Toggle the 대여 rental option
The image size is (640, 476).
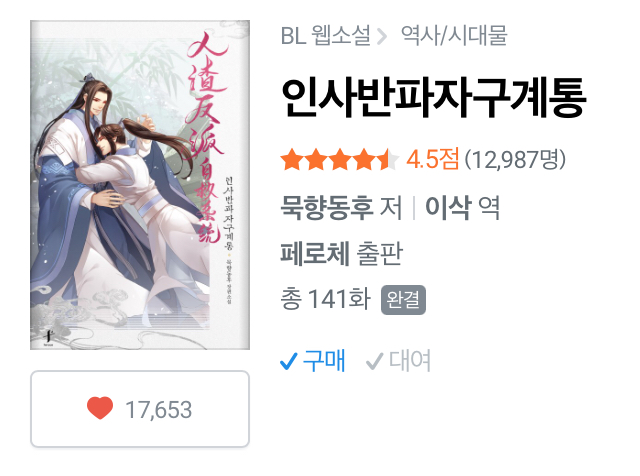tap(398, 361)
